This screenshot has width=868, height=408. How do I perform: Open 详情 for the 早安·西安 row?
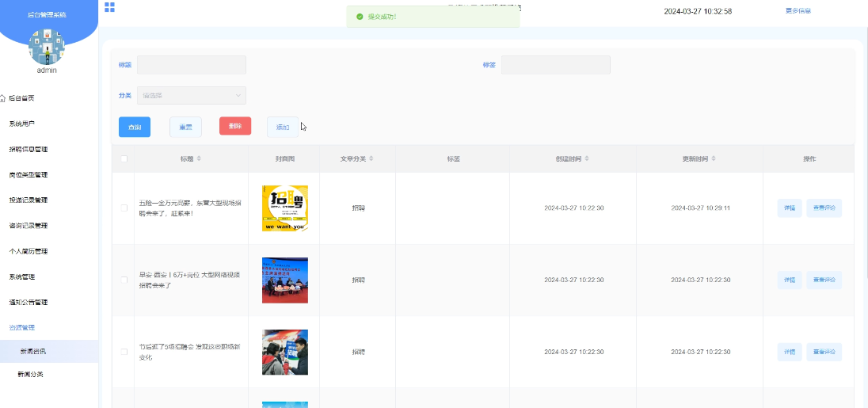(x=790, y=280)
